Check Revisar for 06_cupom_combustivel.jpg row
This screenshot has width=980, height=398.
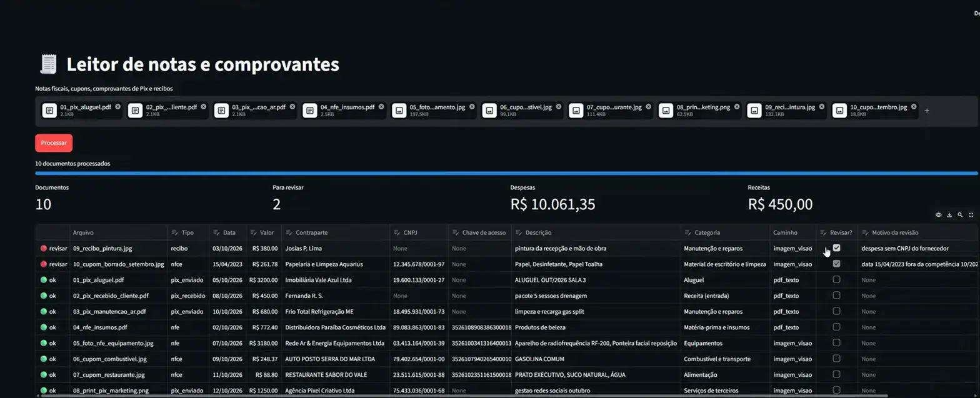[836, 359]
